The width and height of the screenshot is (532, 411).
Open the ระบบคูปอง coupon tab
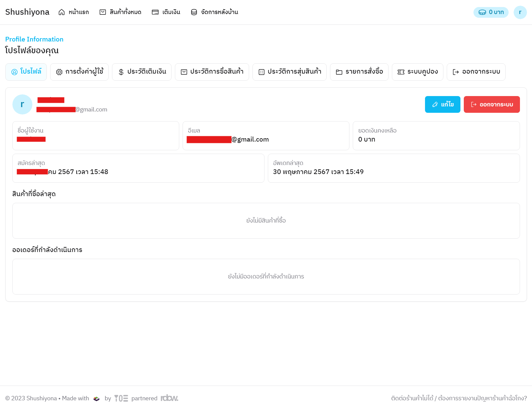[418, 72]
